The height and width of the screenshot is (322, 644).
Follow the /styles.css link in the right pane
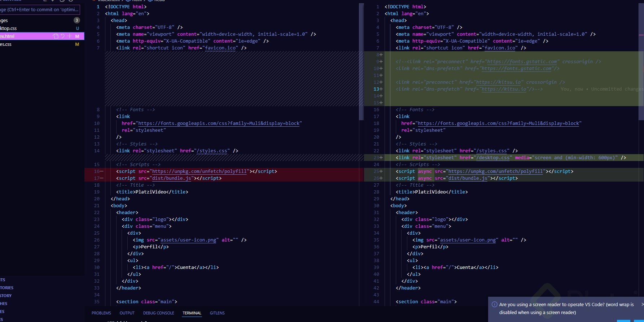pos(491,151)
